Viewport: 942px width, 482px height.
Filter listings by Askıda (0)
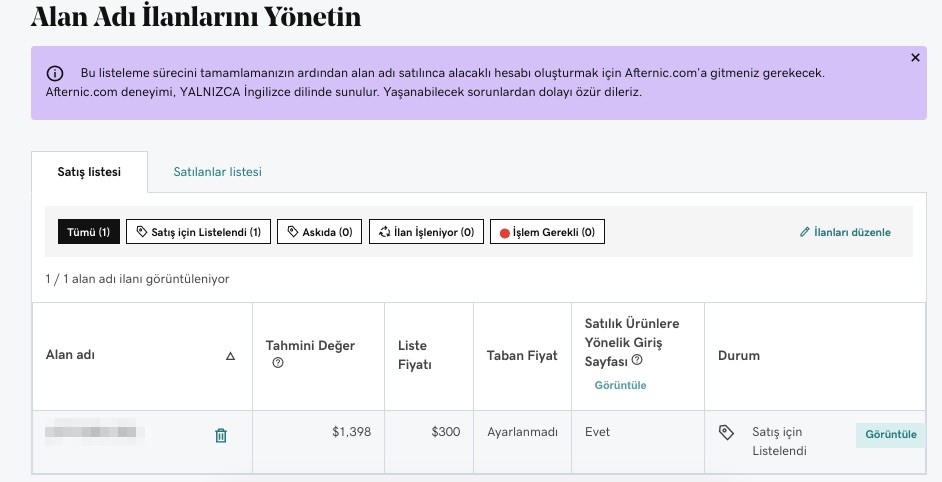coord(320,232)
